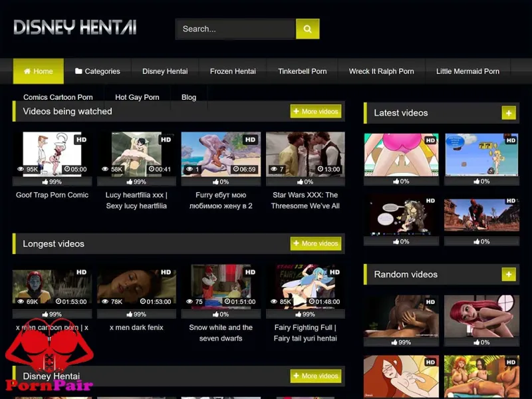Select the Longest videos heading
Image resolution: width=532 pixels, height=399 pixels.
click(54, 243)
